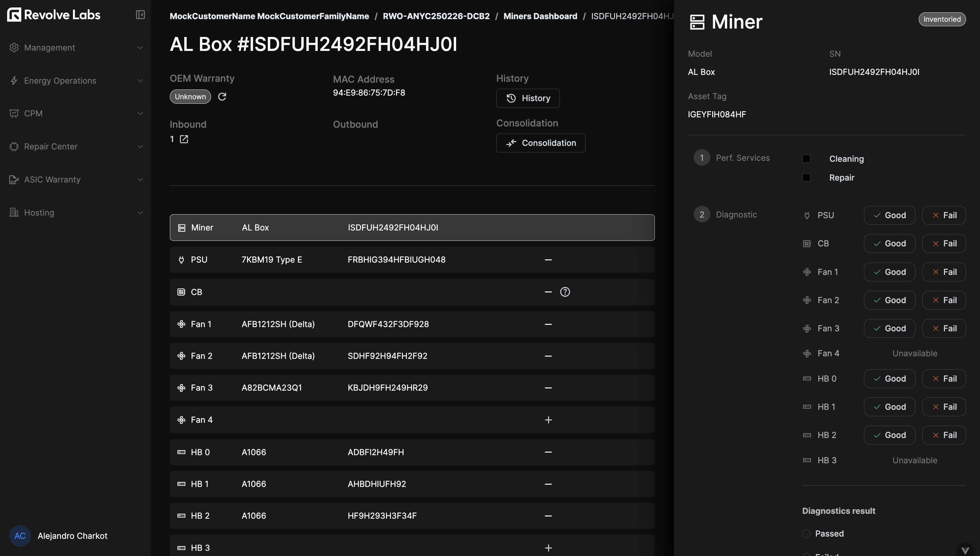Viewport: 980px width, 556px height.
Task: Mark Fan 2 diagnostic as Fail
Action: click(943, 300)
